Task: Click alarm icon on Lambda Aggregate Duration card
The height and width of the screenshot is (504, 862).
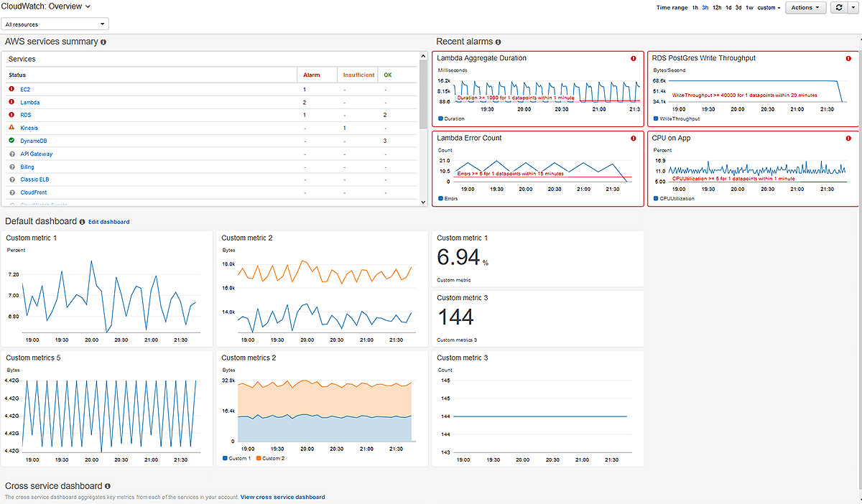Action: (x=634, y=58)
